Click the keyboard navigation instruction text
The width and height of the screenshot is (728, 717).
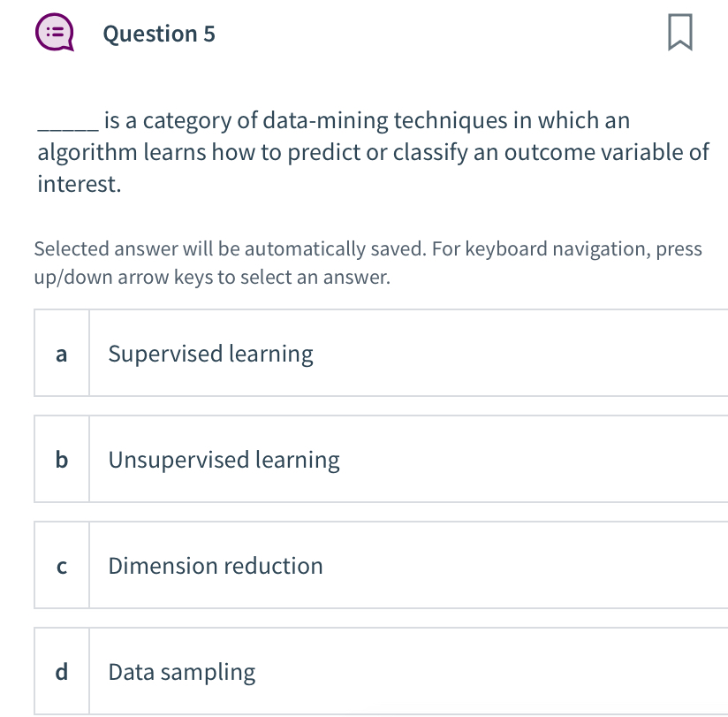pos(368,263)
